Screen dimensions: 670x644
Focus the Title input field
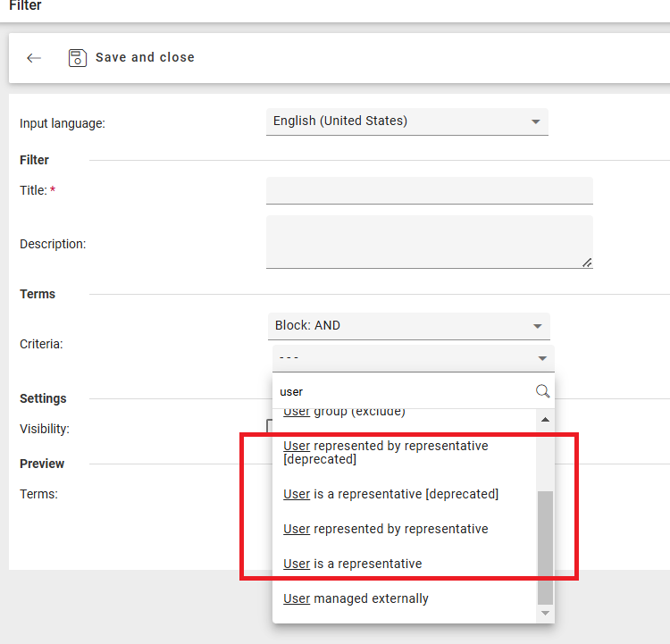pos(429,190)
